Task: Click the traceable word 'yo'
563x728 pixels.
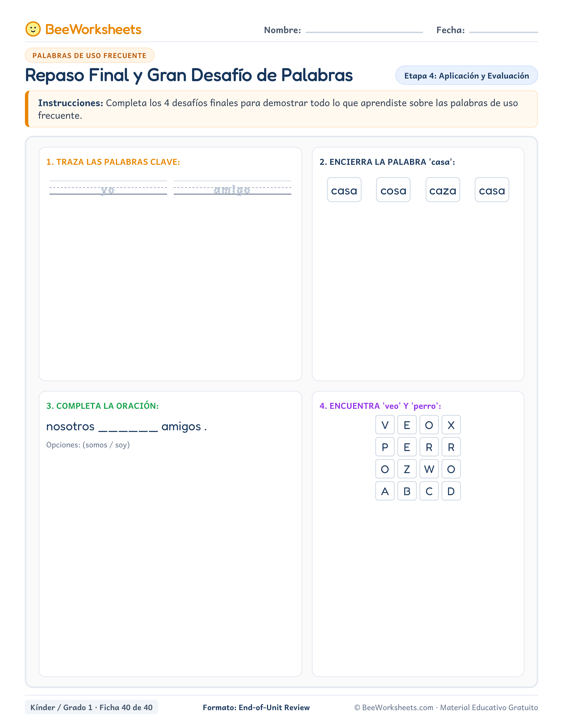Action: click(x=108, y=190)
